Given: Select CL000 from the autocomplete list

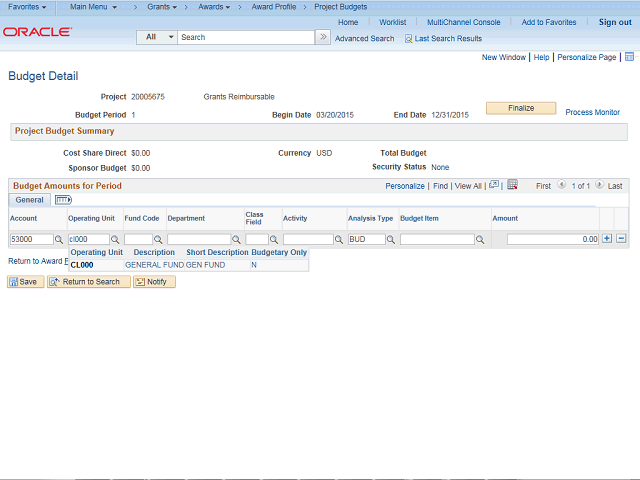Looking at the screenshot, I should tap(82, 265).
